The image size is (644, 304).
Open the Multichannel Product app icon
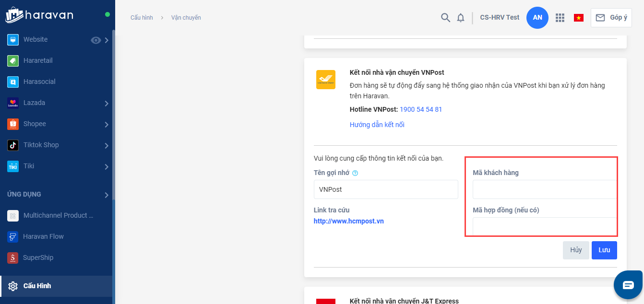13,216
